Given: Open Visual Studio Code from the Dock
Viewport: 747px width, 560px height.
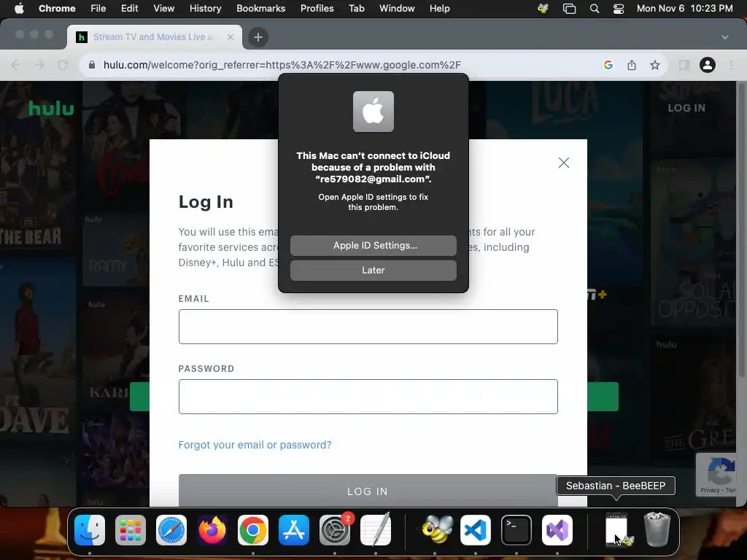Looking at the screenshot, I should pos(476,530).
